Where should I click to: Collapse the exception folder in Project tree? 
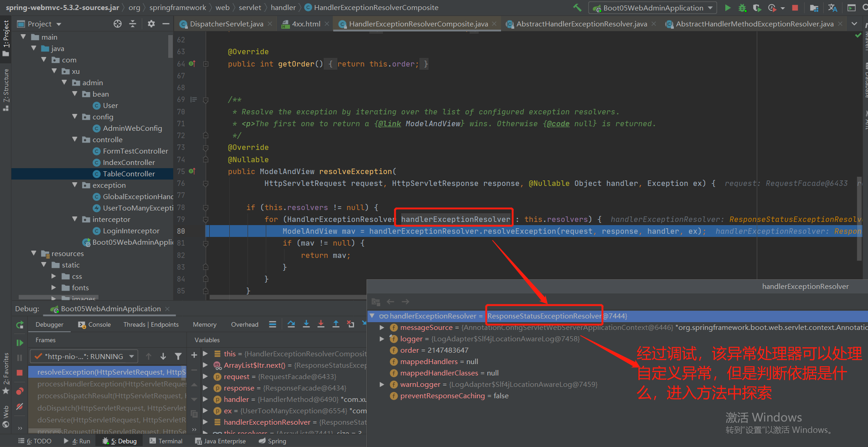pyautogui.click(x=75, y=185)
